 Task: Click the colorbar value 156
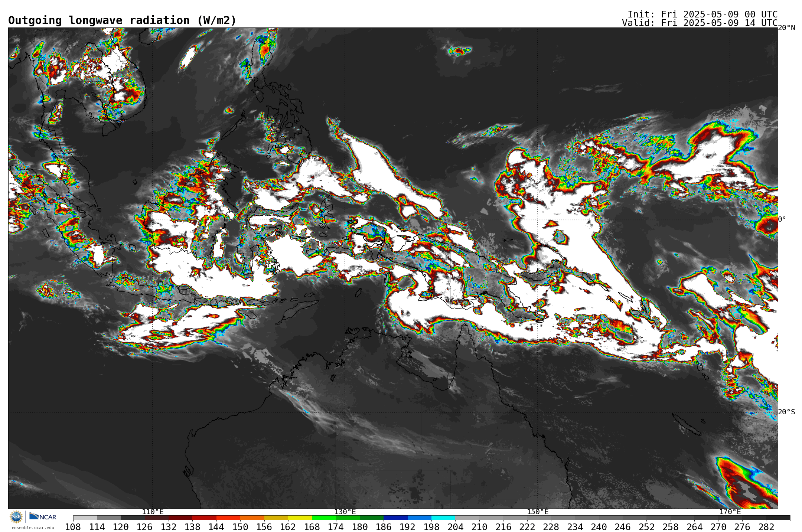pyautogui.click(x=264, y=527)
